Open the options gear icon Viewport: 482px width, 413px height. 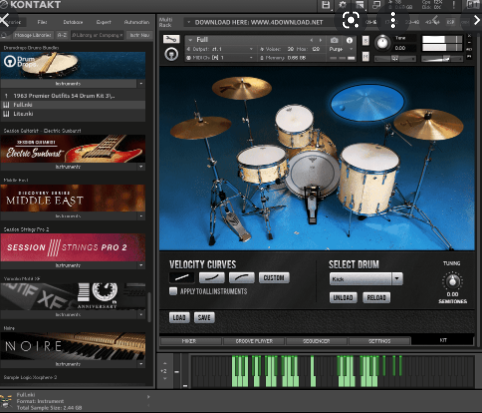(343, 5)
